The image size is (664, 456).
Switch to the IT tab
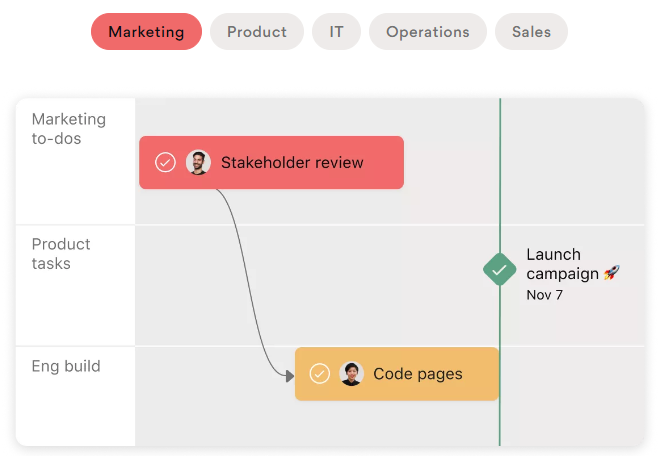coord(336,32)
